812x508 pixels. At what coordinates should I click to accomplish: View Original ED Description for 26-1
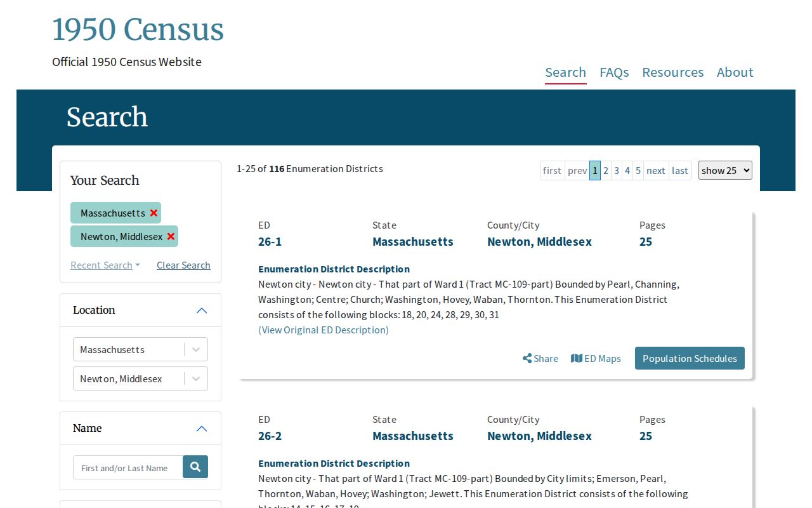coord(324,330)
